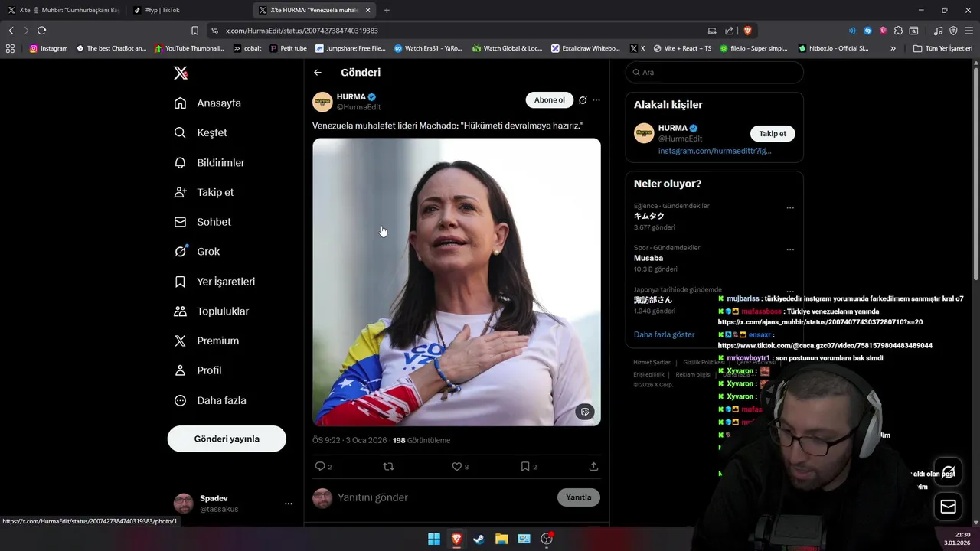Click the Gönderi yayınla button
980x551 pixels.
tap(227, 439)
